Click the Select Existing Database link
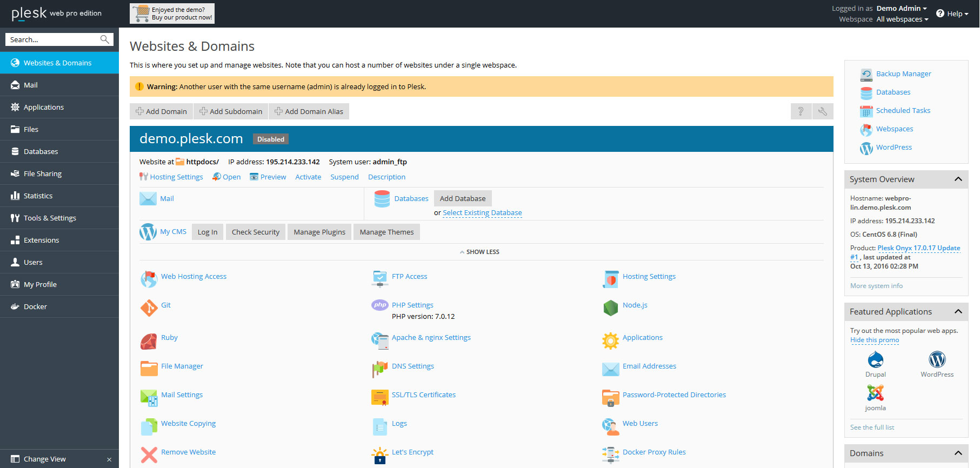Image resolution: width=980 pixels, height=468 pixels. point(482,212)
